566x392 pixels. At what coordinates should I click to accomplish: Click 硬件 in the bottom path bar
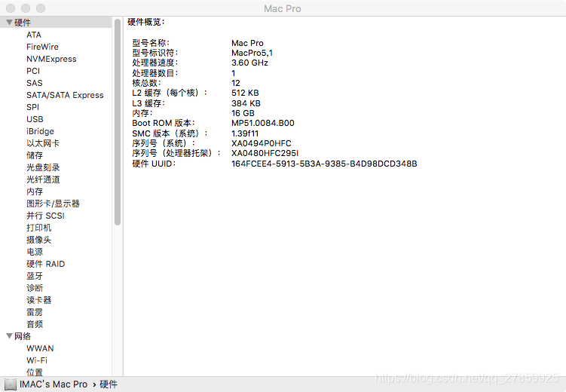(x=109, y=384)
